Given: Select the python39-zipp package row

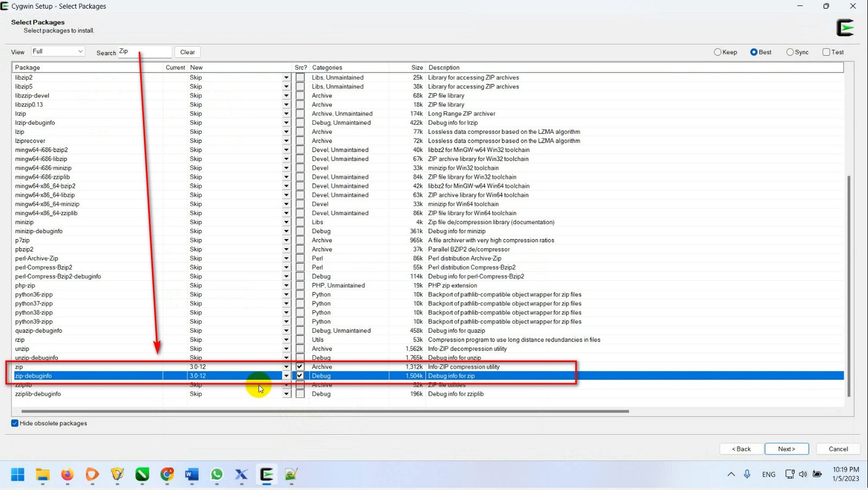Looking at the screenshot, I should [428, 321].
